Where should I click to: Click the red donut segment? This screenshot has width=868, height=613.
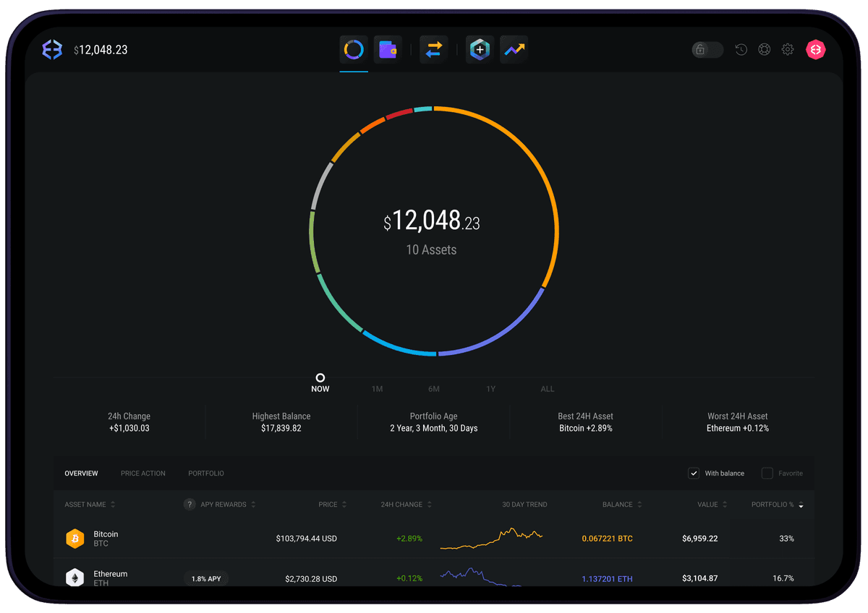tap(399, 113)
